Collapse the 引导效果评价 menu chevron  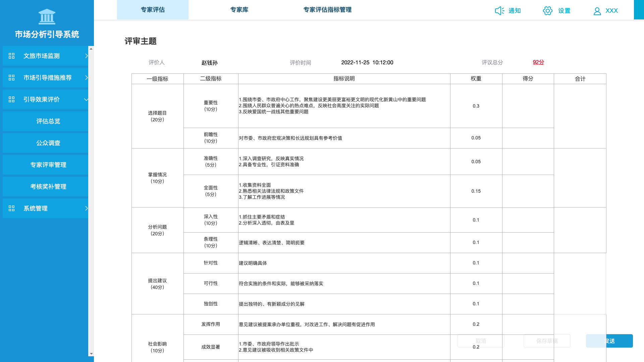click(86, 100)
